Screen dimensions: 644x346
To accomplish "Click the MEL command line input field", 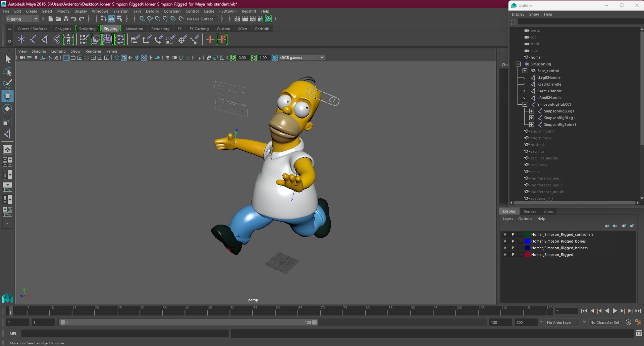I will (x=125, y=333).
